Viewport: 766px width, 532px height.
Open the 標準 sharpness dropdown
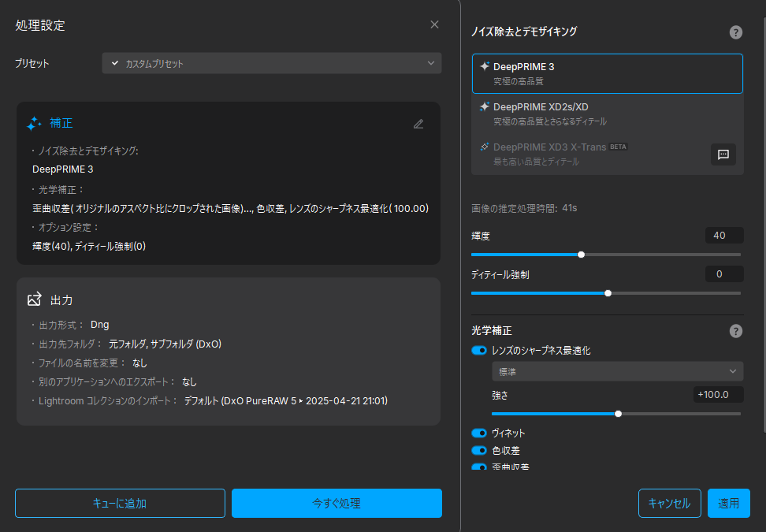pos(618,372)
